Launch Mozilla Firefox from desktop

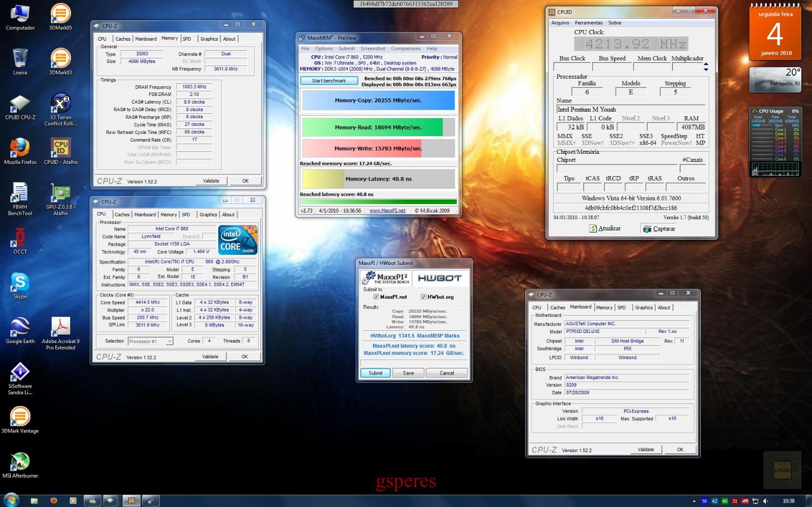click(20, 151)
